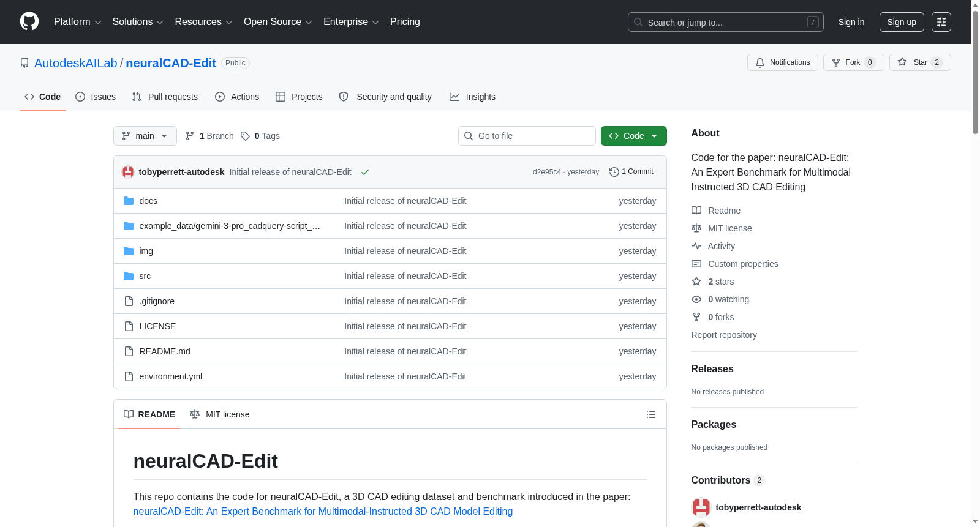980x527 pixels.
Task: Open the environment.yml file name
Action: click(171, 376)
